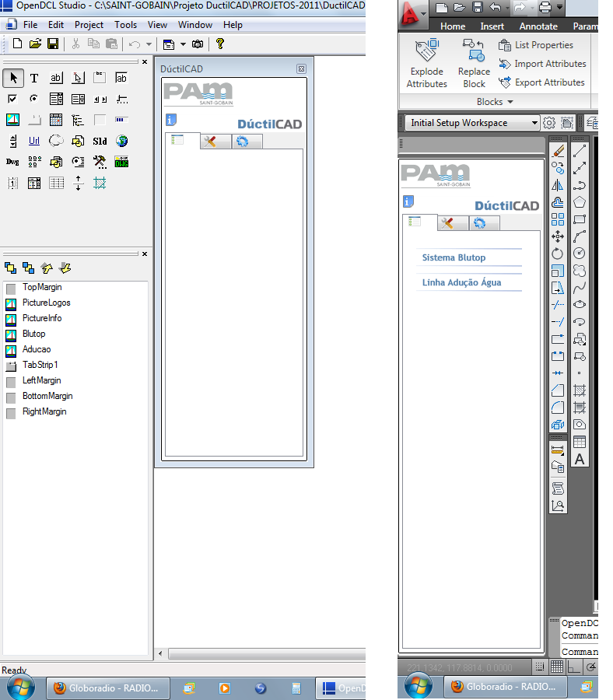Open the Initial Setup Workspace dropdown
Viewport: 613px width, 700px height.
(x=472, y=123)
